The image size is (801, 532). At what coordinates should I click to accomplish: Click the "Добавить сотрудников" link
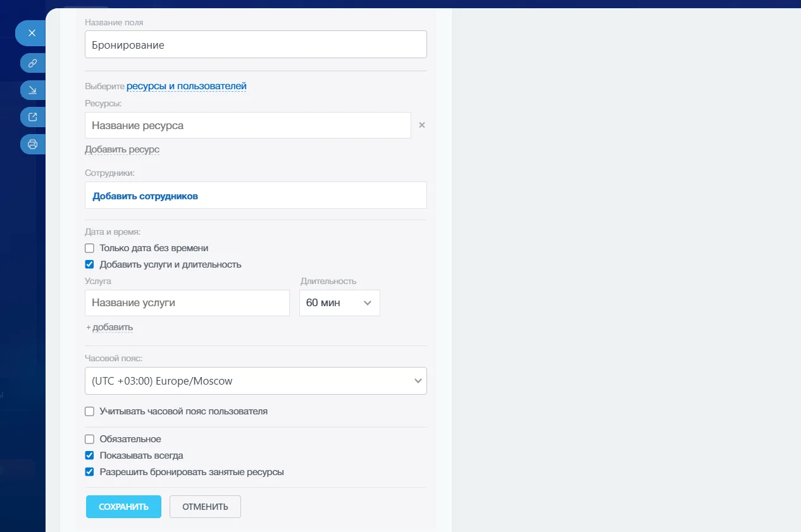[146, 196]
